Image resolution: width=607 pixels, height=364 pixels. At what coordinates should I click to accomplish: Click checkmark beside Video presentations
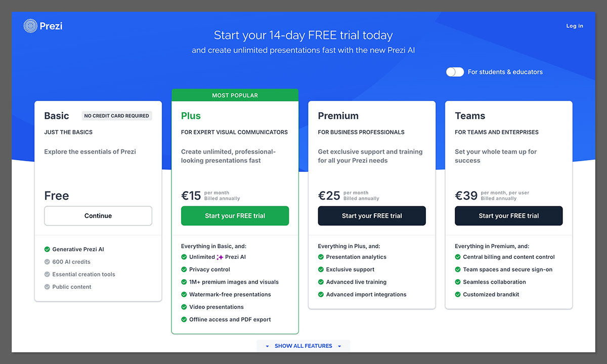184,307
